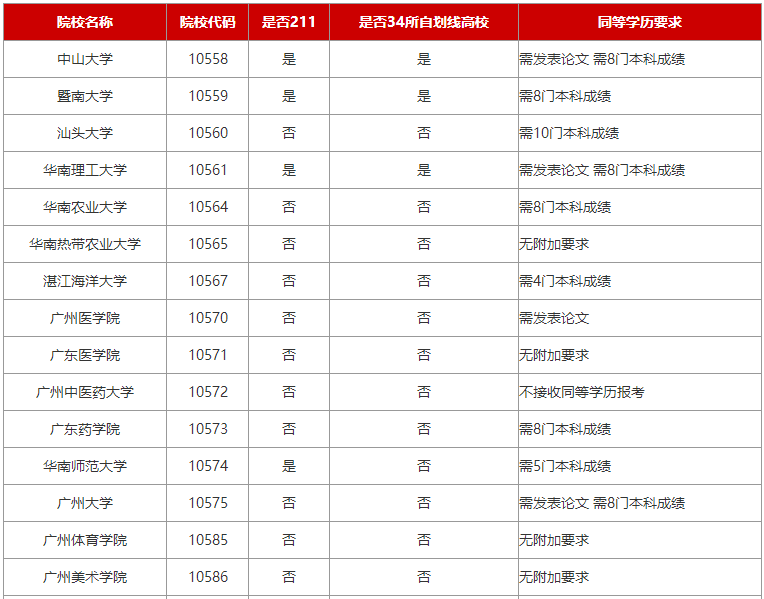The width and height of the screenshot is (764, 599).
Task: Select the 华南热带农业大学 cell
Action: (x=85, y=244)
